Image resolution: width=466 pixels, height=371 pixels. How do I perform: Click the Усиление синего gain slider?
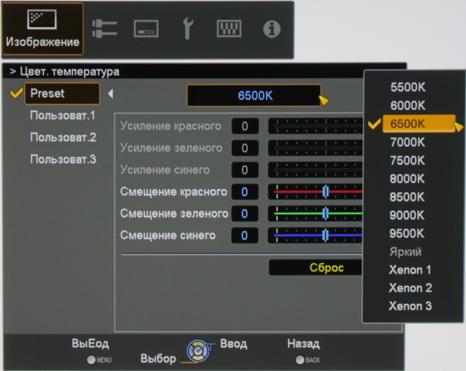pyautogui.click(x=315, y=170)
